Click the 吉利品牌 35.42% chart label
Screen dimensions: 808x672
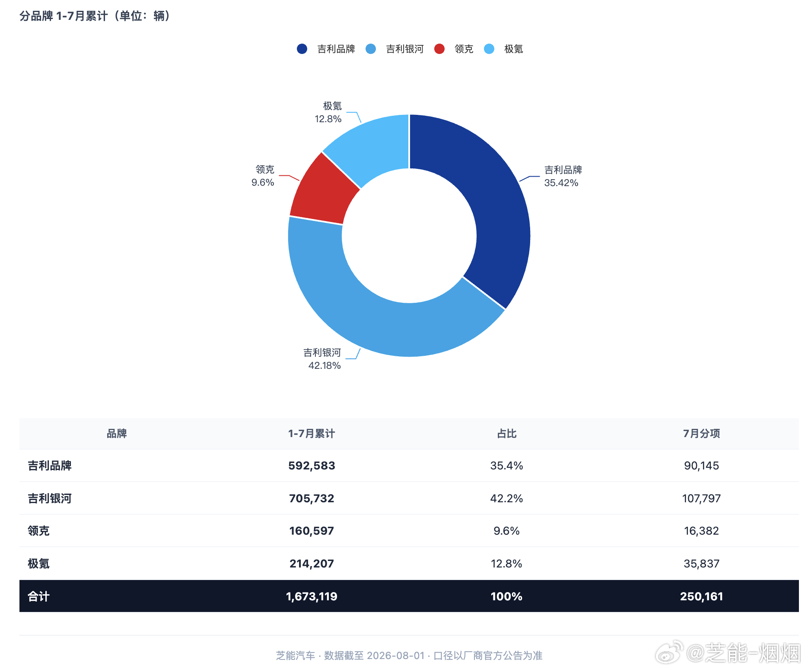coord(563,176)
